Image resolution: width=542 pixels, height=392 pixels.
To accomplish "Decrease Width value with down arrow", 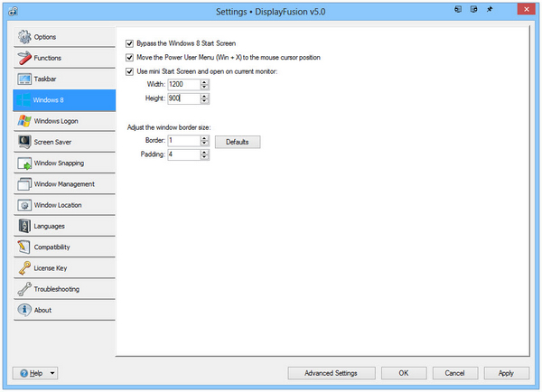I will click(x=204, y=87).
